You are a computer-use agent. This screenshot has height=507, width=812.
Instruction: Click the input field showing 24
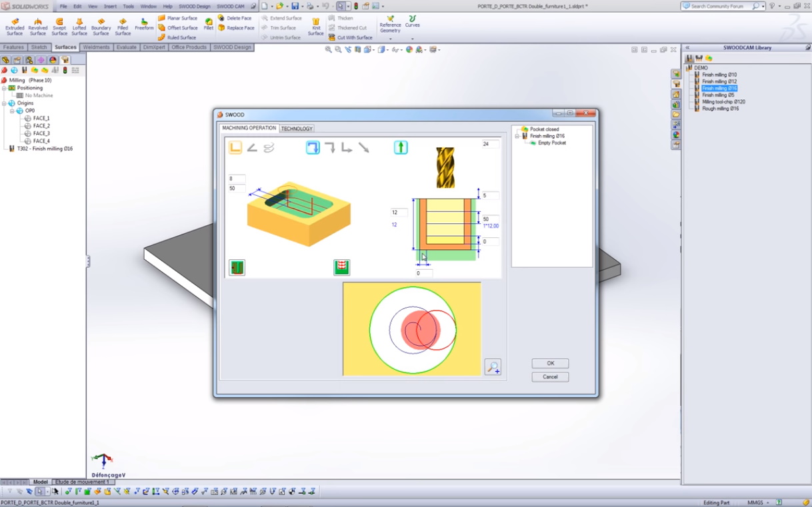click(x=490, y=144)
